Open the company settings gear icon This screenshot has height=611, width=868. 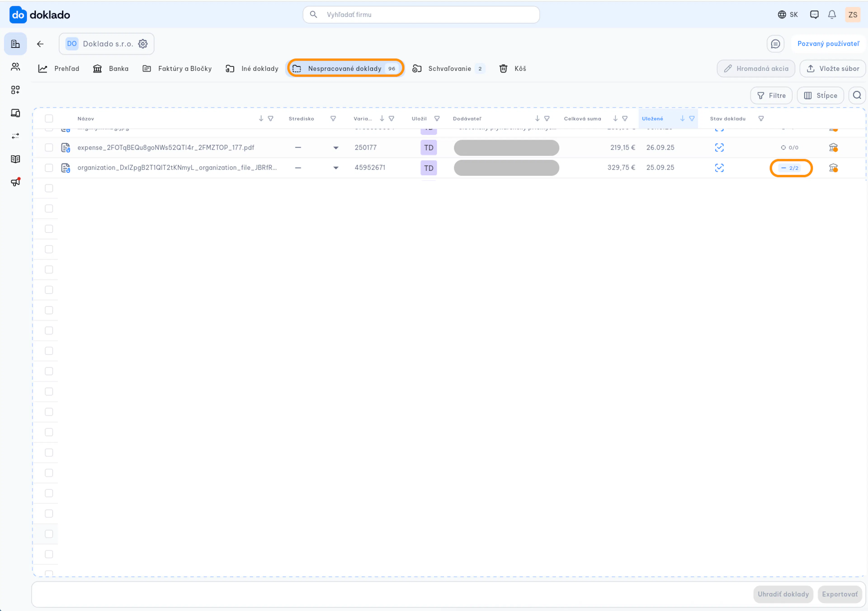(x=143, y=44)
